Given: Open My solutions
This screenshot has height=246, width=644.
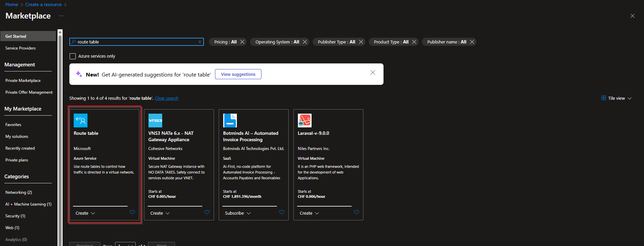Looking at the screenshot, I should pyautogui.click(x=17, y=136).
